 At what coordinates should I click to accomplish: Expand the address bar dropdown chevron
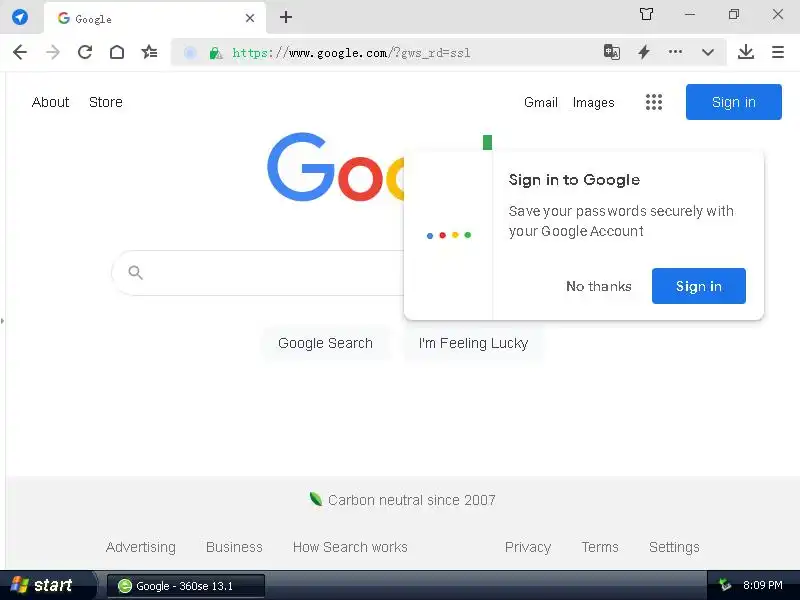pos(708,52)
